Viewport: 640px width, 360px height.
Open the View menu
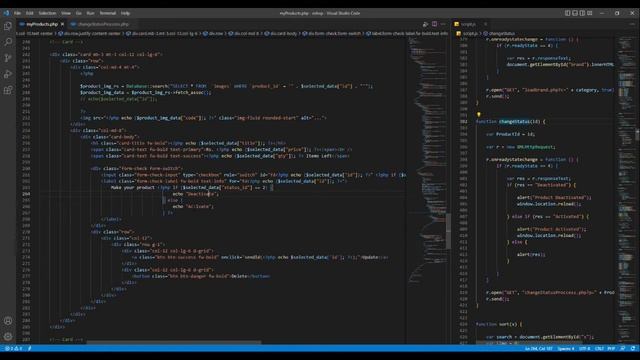coord(66,13)
